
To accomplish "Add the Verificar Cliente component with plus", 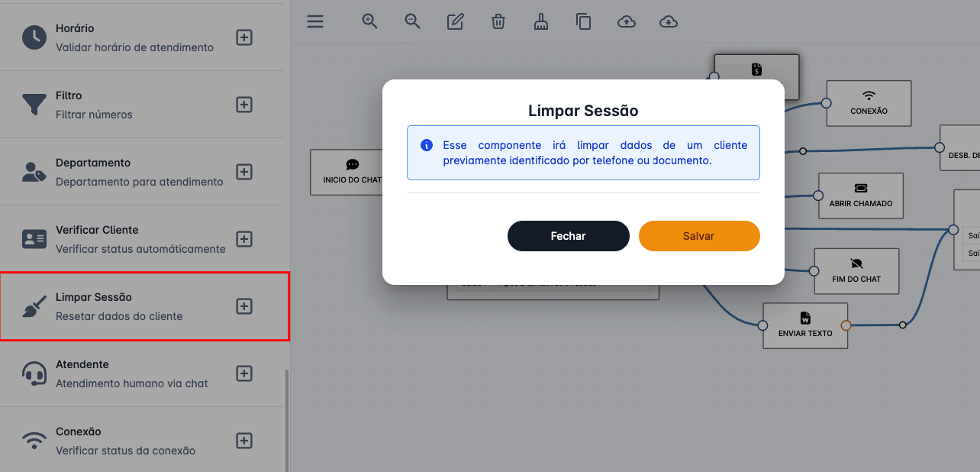I will [x=244, y=239].
